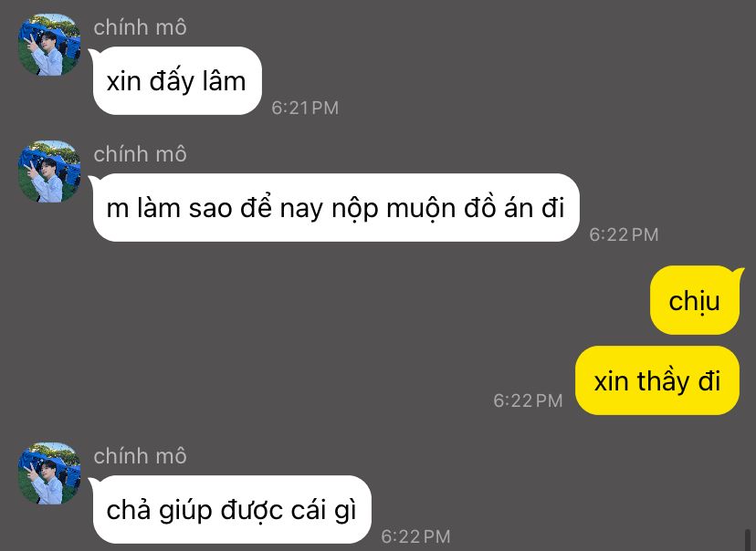
Task: Open avatar beside "chả giúp được cái gì"
Action: [x=49, y=473]
